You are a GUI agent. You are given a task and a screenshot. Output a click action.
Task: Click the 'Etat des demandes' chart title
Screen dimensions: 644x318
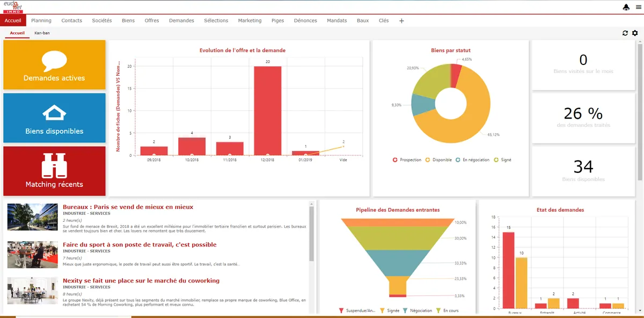560,210
